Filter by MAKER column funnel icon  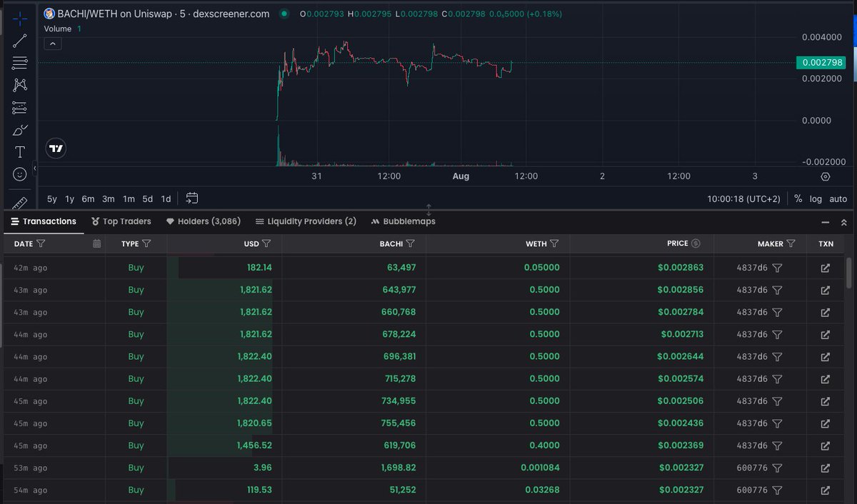coord(791,243)
